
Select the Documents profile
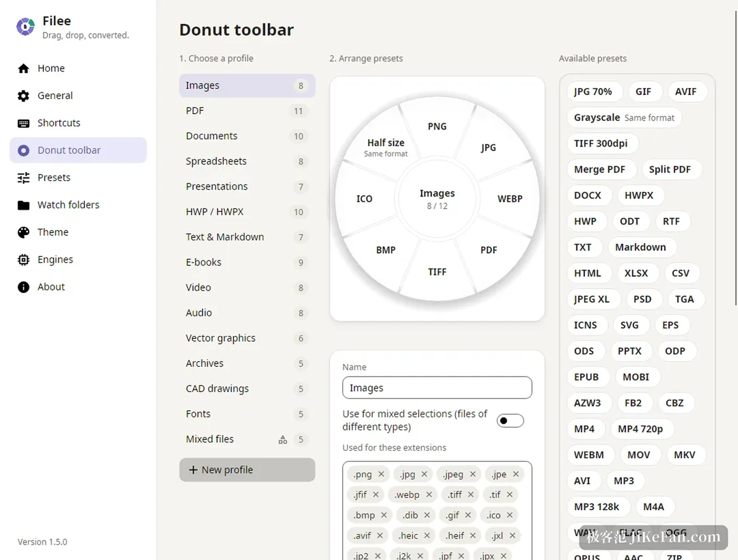click(x=247, y=136)
